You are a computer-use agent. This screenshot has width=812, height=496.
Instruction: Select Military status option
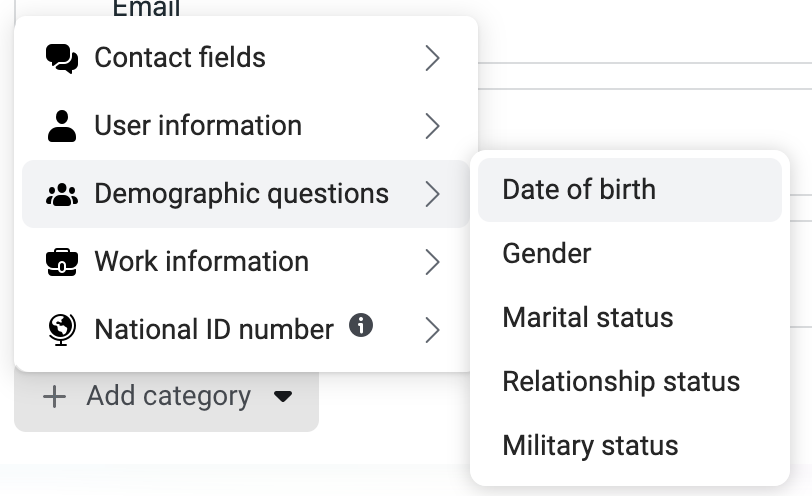[630, 446]
